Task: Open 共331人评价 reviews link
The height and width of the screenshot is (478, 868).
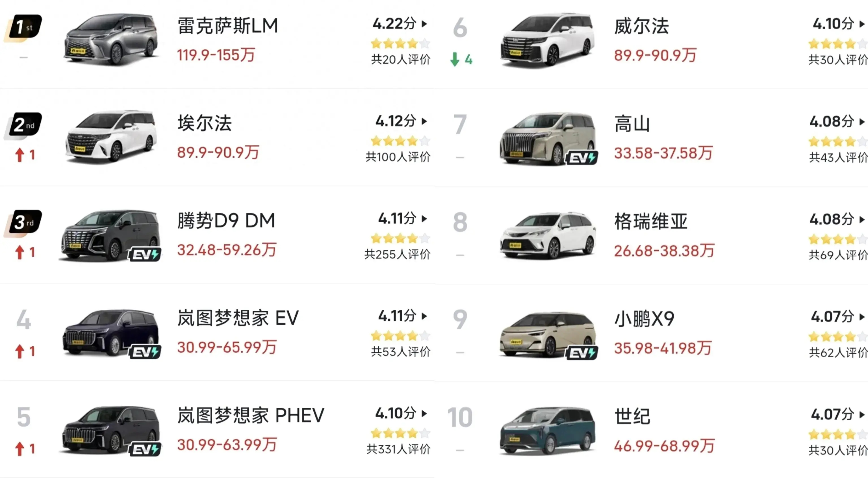Action: (398, 449)
